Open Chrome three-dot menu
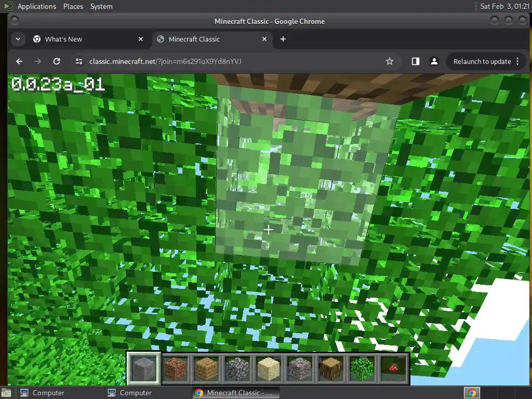 [517, 61]
